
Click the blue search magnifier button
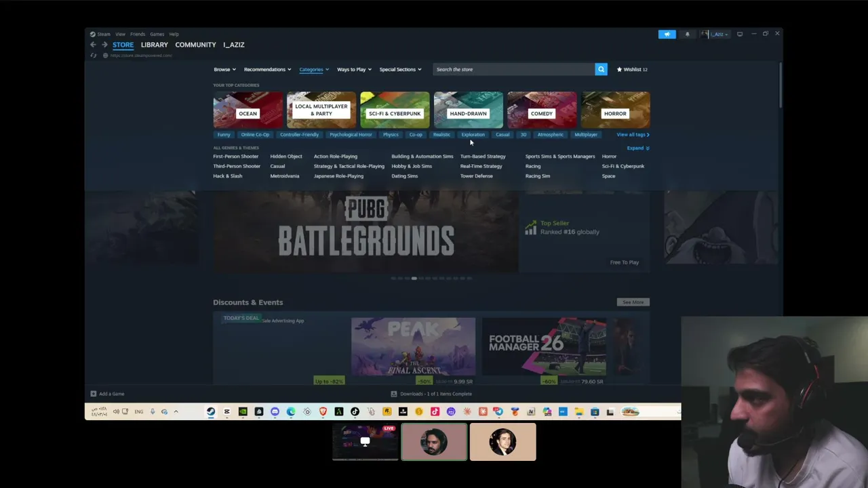pos(601,69)
